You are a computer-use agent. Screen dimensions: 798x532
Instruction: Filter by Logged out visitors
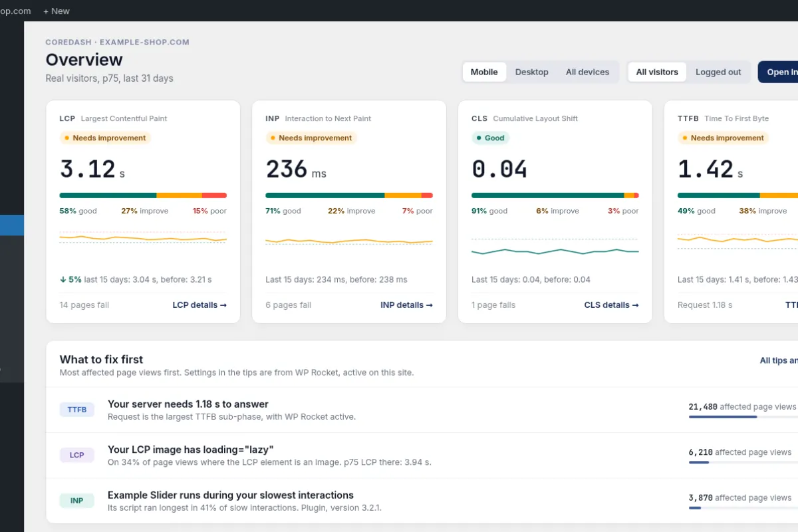click(x=718, y=72)
